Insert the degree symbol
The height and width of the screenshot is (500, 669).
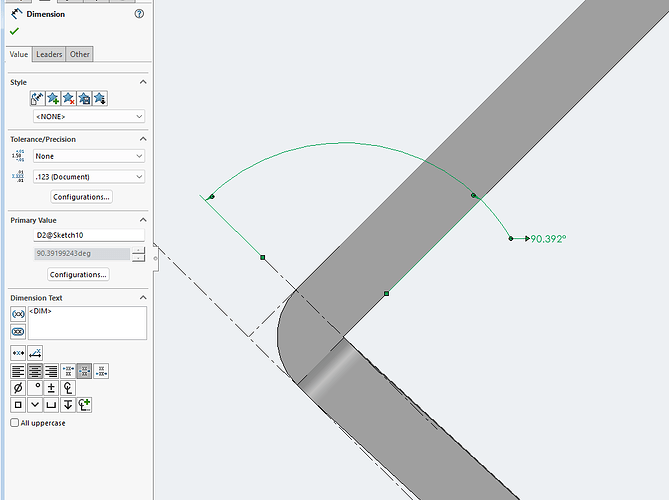tap(35, 387)
